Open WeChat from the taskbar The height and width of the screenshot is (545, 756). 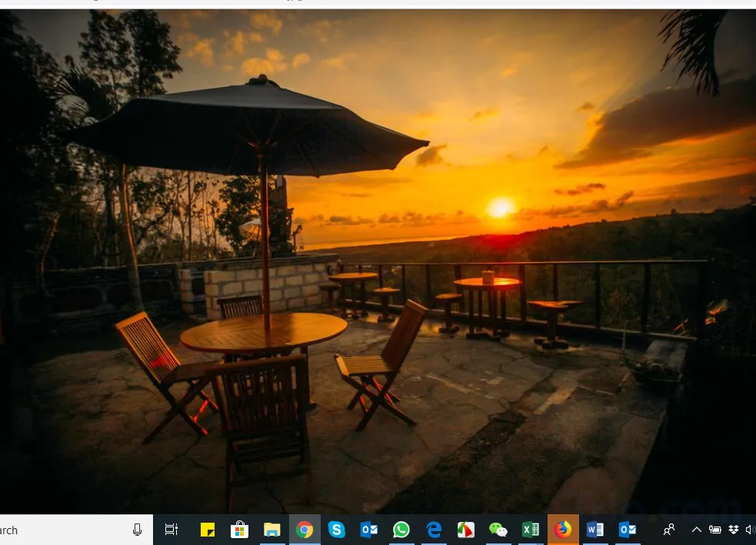[498, 530]
